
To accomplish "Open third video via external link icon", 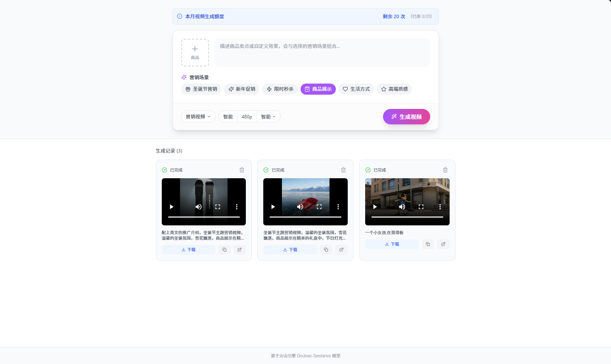I will coord(443,244).
